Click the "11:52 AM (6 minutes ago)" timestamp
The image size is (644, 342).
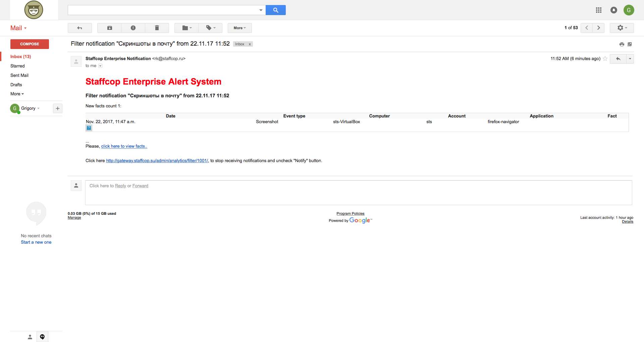[575, 59]
